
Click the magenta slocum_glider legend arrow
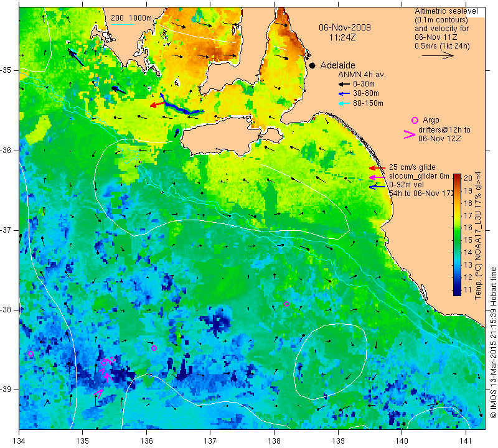pos(377,177)
